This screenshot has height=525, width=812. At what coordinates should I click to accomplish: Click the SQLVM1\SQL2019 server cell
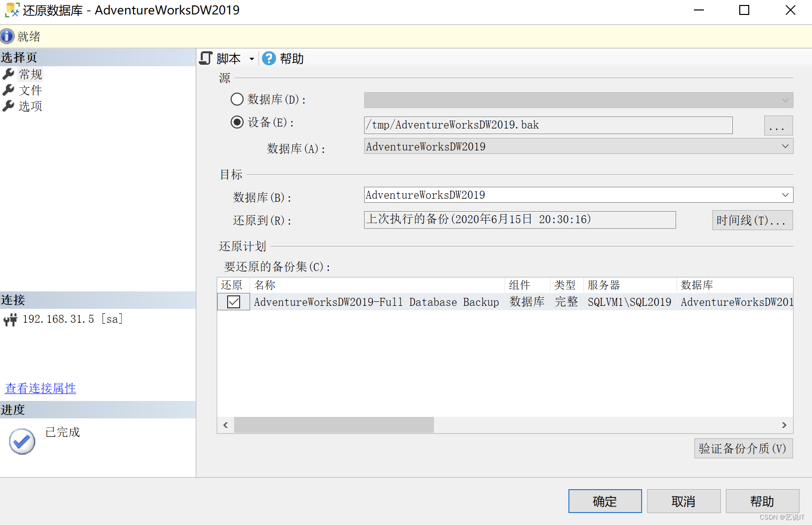click(x=630, y=302)
